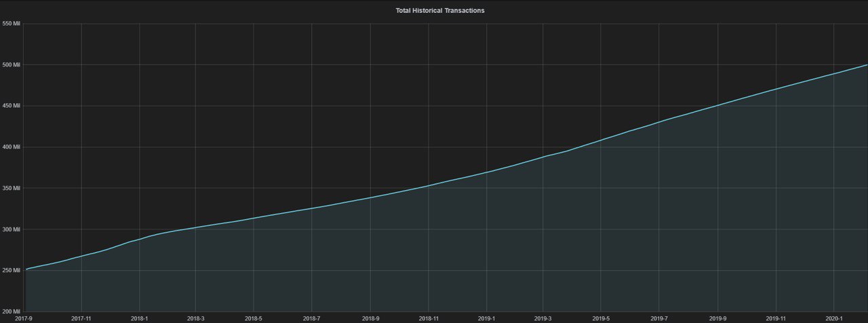The height and width of the screenshot is (323, 868).
Task: Select the 300 Mil y-axis label
Action: pos(12,229)
